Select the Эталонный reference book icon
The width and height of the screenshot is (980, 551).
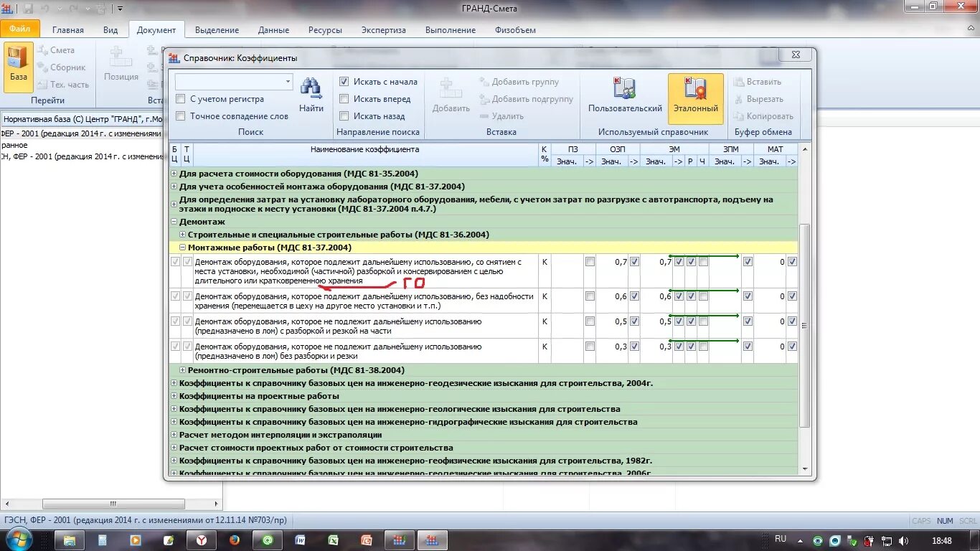695,88
